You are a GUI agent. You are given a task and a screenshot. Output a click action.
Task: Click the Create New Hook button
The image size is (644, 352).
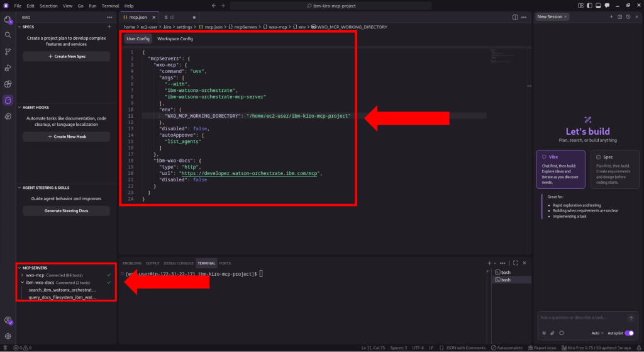(x=67, y=137)
